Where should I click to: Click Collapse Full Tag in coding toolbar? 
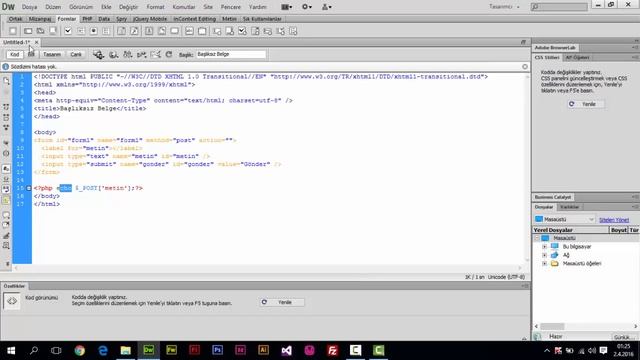[x=6, y=107]
